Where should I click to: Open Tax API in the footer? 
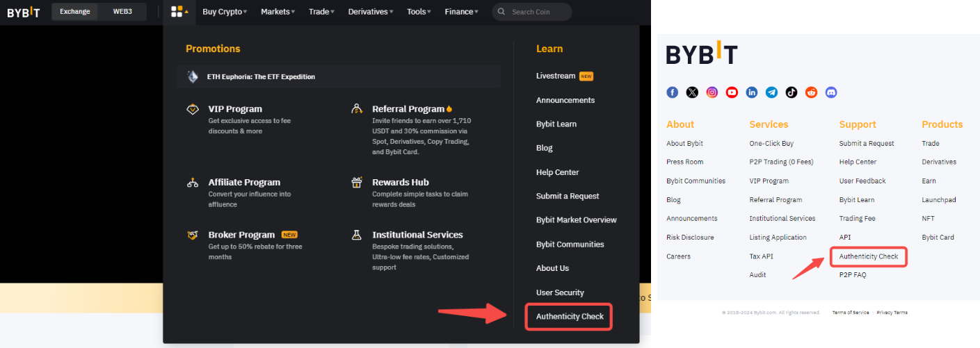point(761,256)
